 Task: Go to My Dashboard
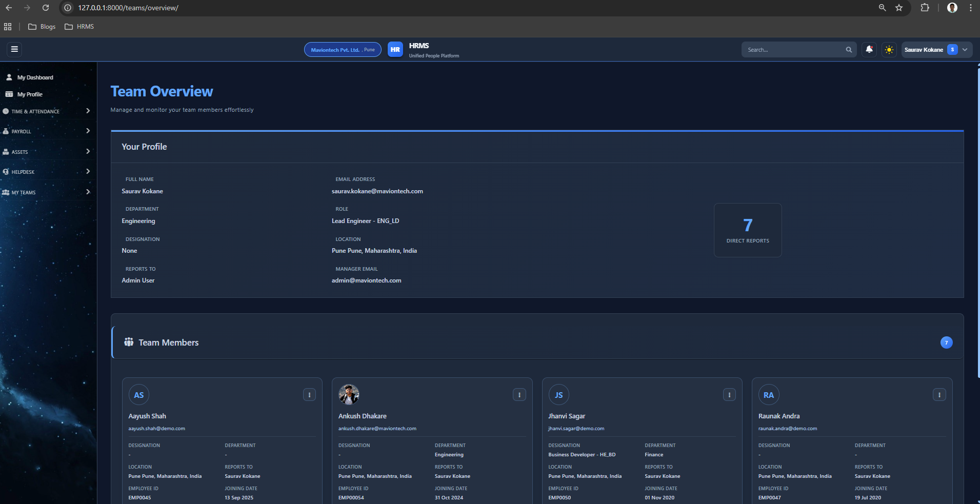pyautogui.click(x=35, y=77)
